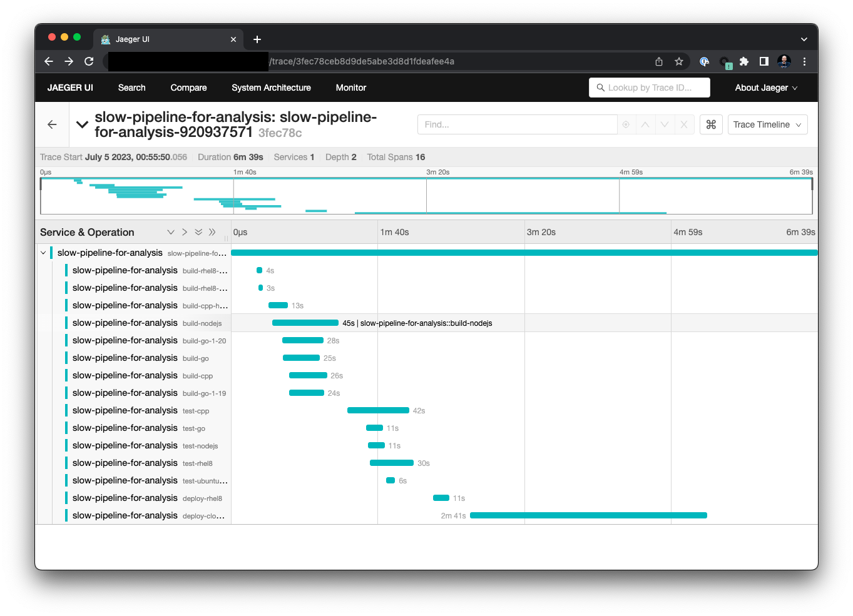The width and height of the screenshot is (853, 616).
Task: Jump to next search result arrow
Action: tap(665, 124)
